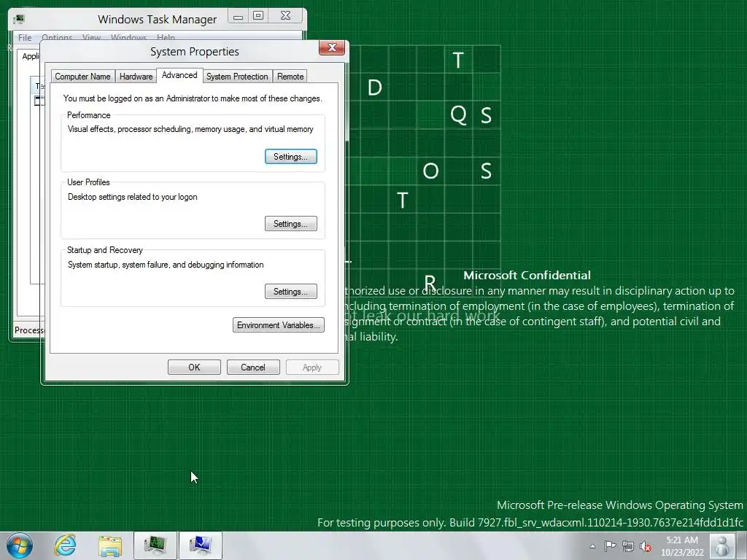Viewport: 747px width, 560px height.
Task: Open the Start menu orb
Action: click(19, 545)
